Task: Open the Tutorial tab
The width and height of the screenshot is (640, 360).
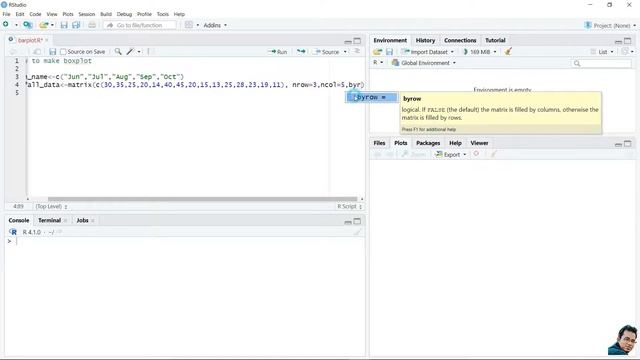Action: tap(495, 40)
